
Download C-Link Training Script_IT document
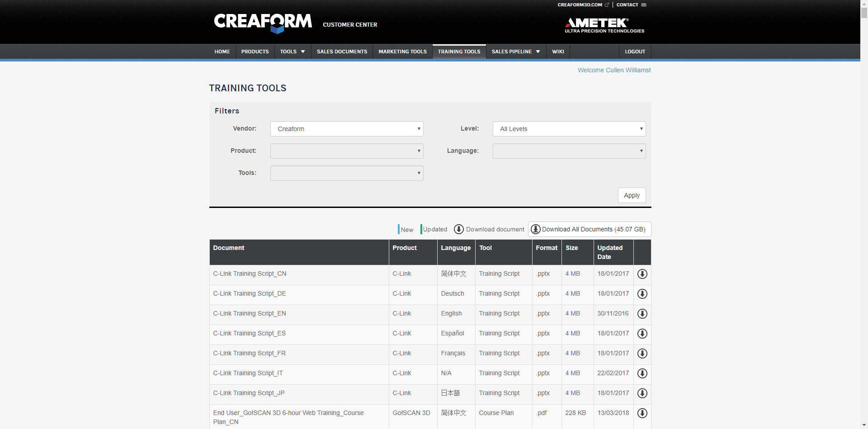pos(642,373)
